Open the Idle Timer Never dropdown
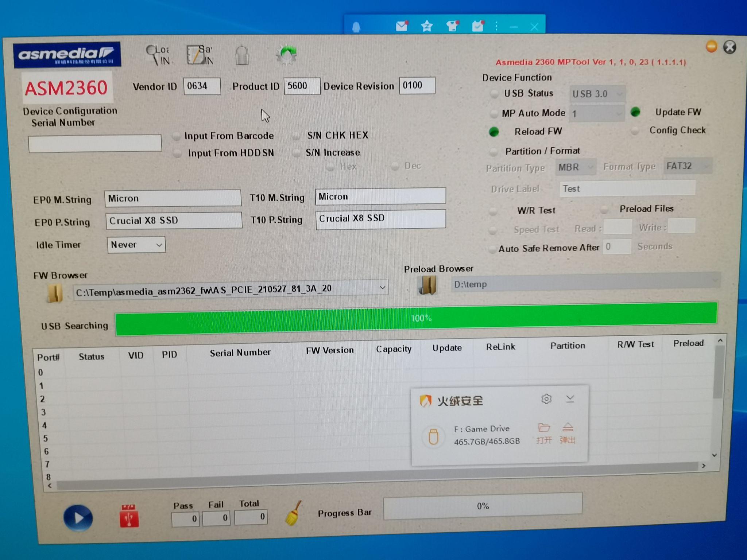Image resolution: width=747 pixels, height=560 pixels. pyautogui.click(x=159, y=245)
